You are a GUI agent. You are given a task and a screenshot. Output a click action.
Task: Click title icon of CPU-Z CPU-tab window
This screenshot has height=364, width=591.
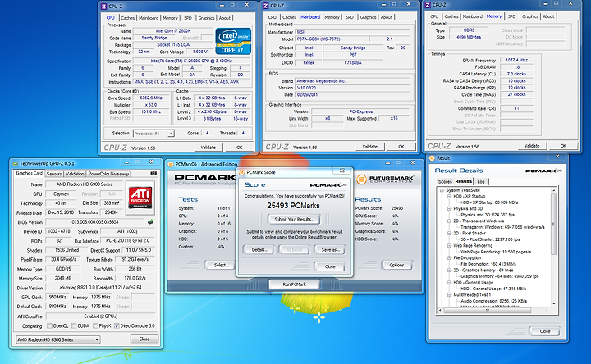click(x=104, y=7)
